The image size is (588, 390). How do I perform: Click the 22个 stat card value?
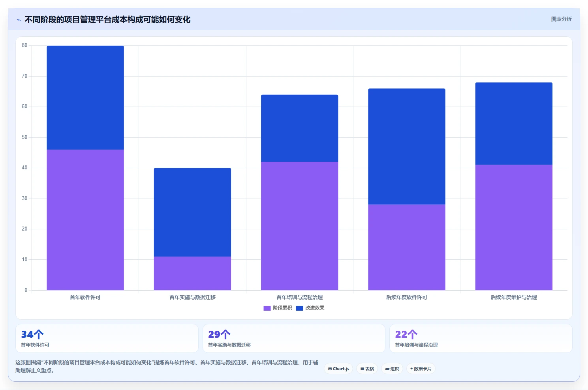coord(406,334)
